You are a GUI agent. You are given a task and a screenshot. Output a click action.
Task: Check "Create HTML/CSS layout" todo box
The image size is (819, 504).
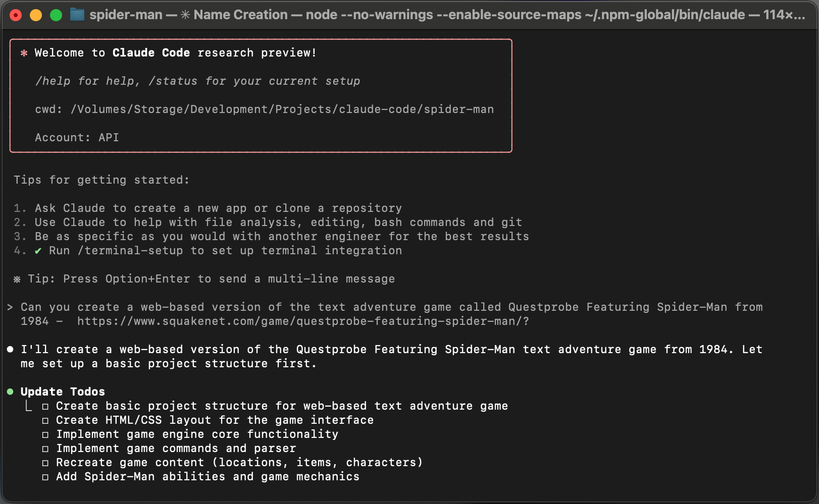point(45,421)
